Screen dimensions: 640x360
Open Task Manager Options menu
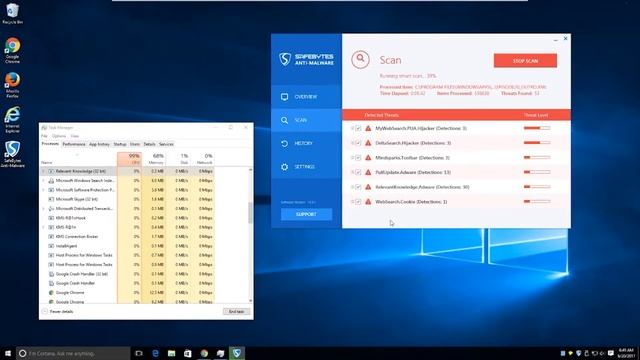coord(59,136)
